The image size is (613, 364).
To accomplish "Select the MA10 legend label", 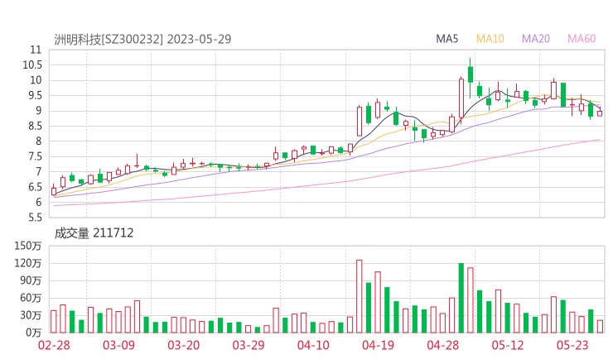I will pyautogui.click(x=490, y=39).
